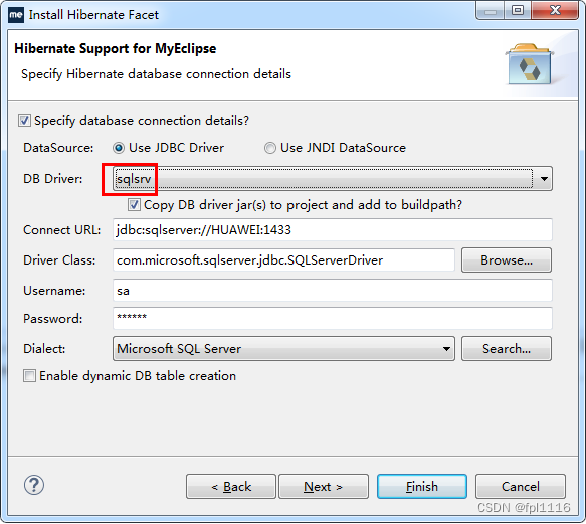Toggle Copy DB driver jars checkbox
Image resolution: width=586 pixels, height=524 pixels.
[134, 205]
